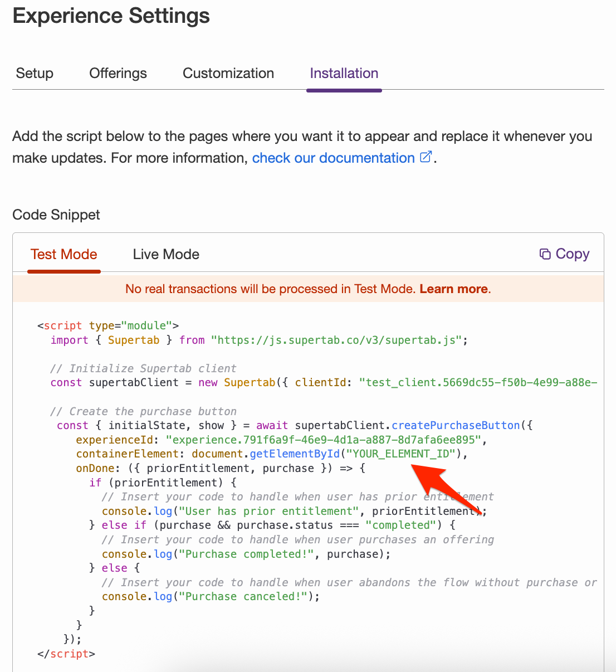Click the 'No real transactions' warning text

[270, 289]
